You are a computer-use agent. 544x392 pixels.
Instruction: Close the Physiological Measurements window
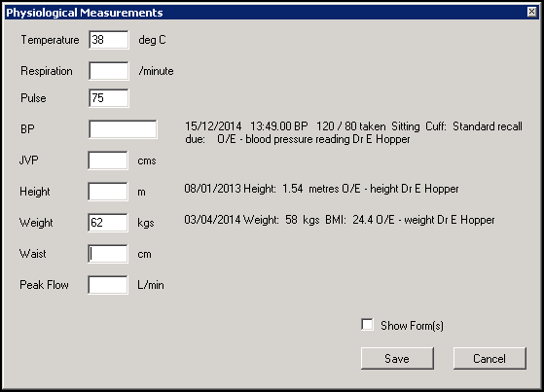(x=531, y=12)
